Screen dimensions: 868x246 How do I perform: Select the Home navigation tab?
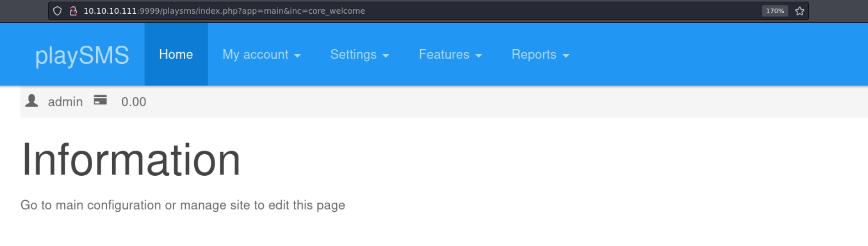point(176,54)
